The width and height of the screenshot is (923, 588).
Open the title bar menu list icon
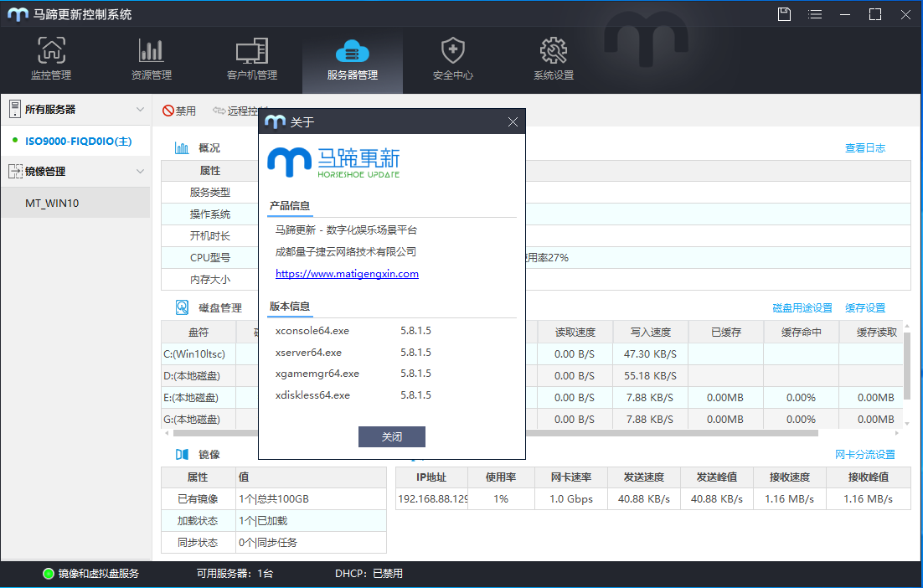[x=815, y=14]
